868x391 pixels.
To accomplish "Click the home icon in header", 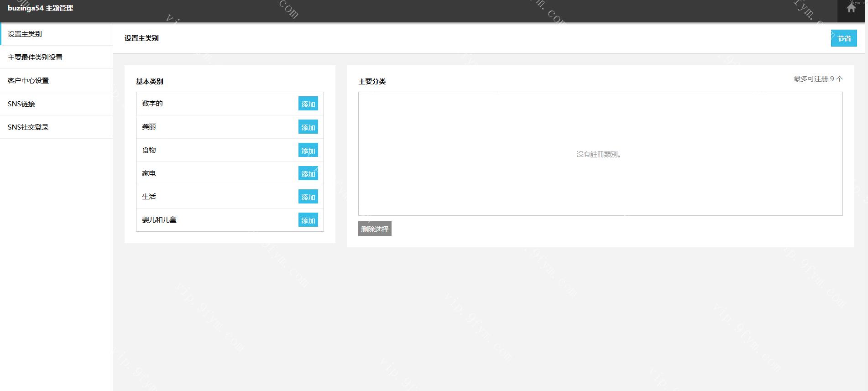I will 851,9.
